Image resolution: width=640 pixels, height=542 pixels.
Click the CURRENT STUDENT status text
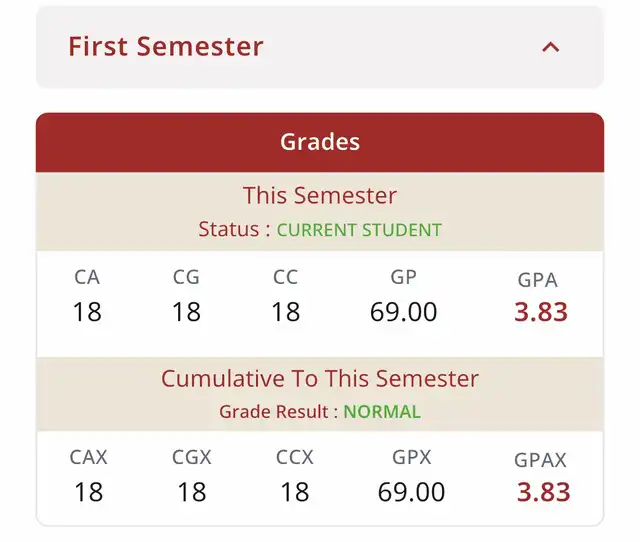[359, 230]
